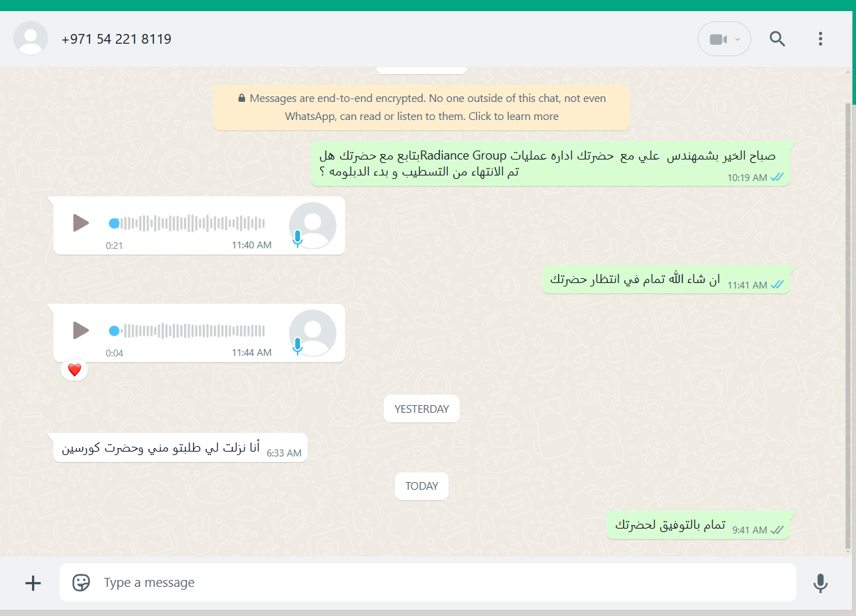Click the end-to-end encryption notice
Screen dimensions: 856x616
[421, 108]
